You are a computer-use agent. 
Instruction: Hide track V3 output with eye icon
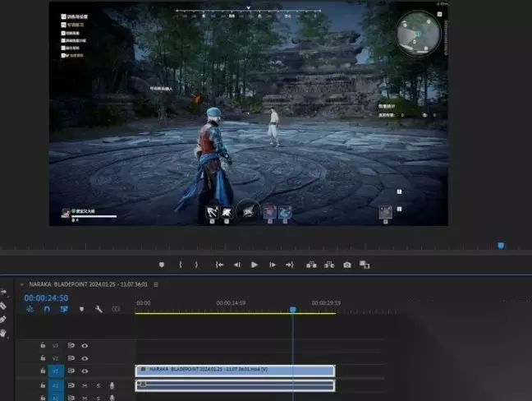[x=85, y=346]
